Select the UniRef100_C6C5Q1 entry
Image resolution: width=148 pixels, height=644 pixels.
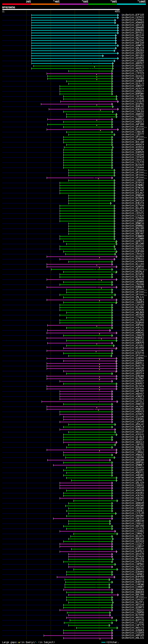[133, 96]
